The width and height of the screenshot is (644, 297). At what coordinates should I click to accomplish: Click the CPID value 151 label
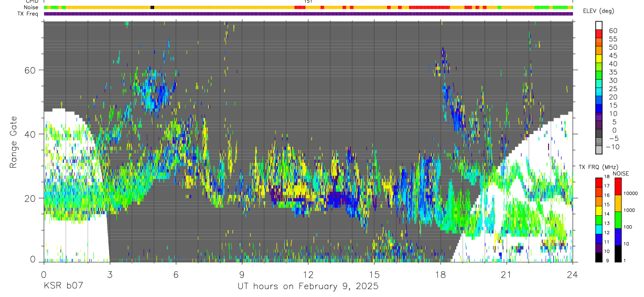point(308,2)
